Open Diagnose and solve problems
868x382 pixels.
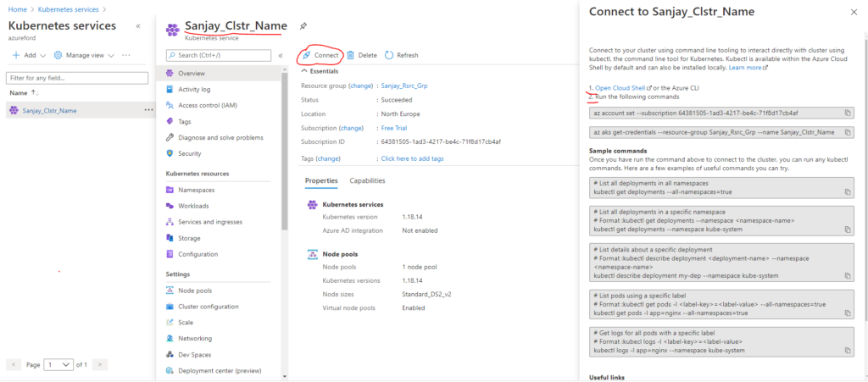(220, 137)
